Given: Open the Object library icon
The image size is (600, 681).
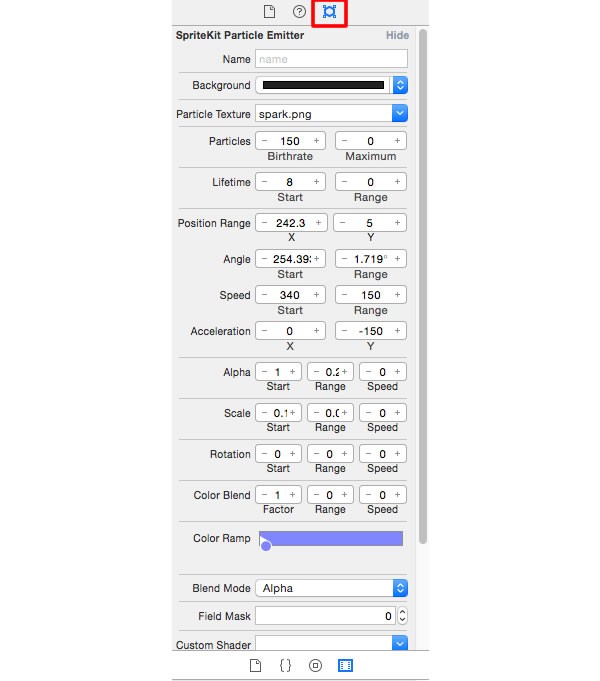Looking at the screenshot, I should 315,665.
